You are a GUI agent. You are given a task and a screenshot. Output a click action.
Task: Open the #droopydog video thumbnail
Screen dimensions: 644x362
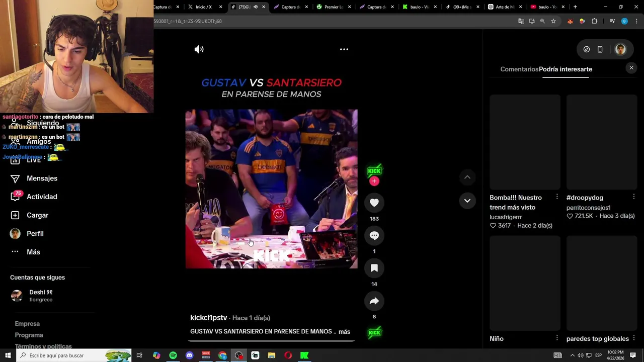(x=602, y=142)
